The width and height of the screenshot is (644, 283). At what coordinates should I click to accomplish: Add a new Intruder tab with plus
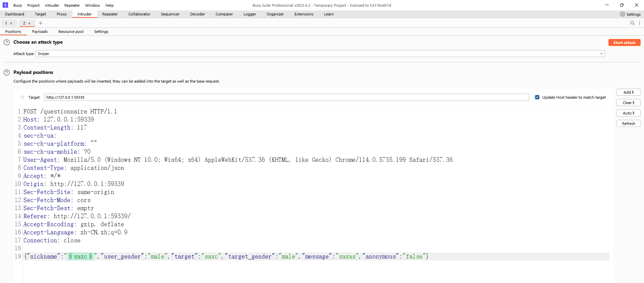pos(41,23)
